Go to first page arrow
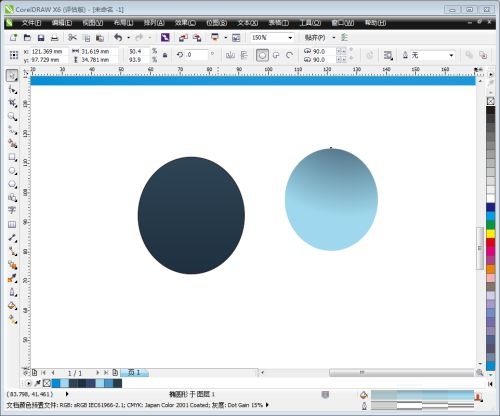 point(43,373)
